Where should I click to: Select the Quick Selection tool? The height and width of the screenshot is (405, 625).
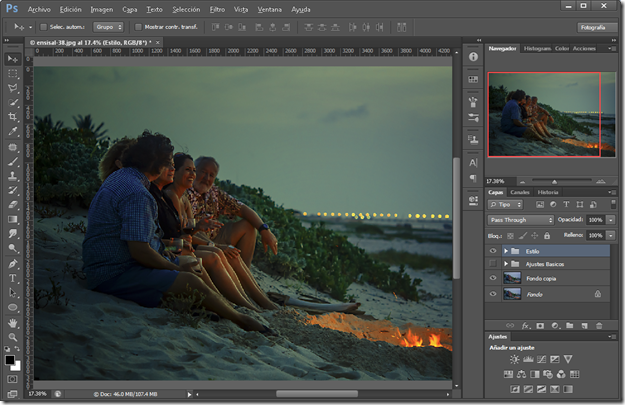point(13,102)
